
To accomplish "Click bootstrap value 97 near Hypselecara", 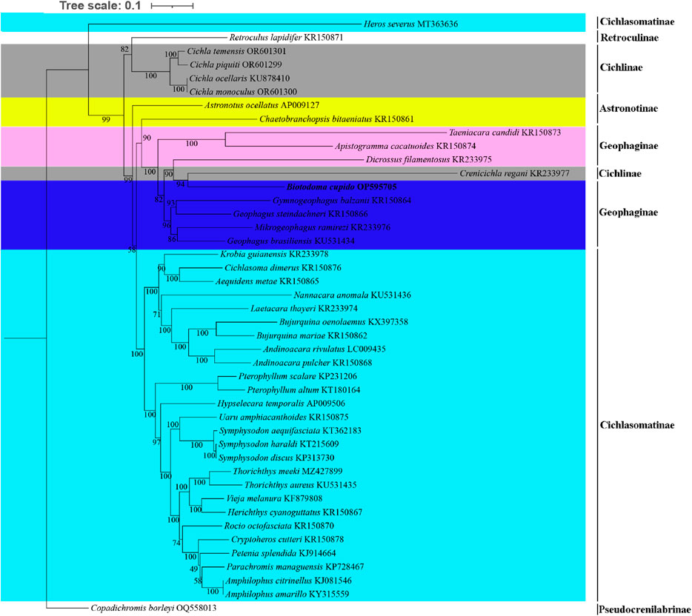I will pos(156,442).
